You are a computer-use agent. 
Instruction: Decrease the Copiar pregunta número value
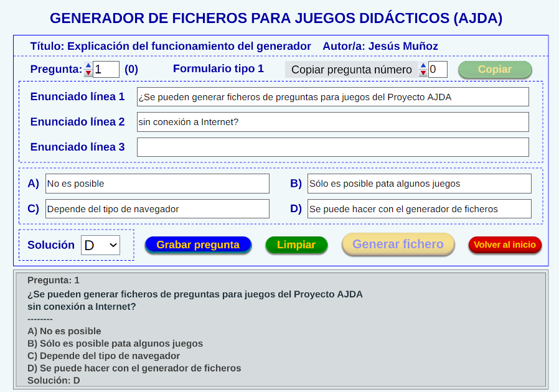(x=423, y=73)
